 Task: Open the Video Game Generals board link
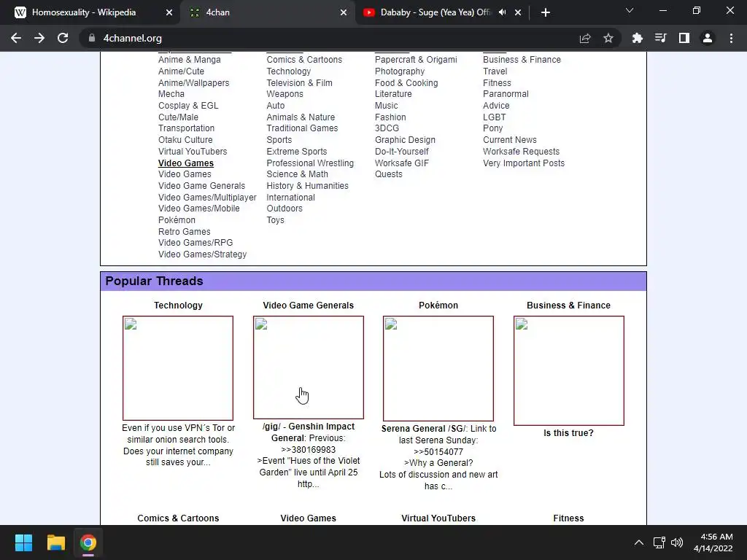(201, 186)
